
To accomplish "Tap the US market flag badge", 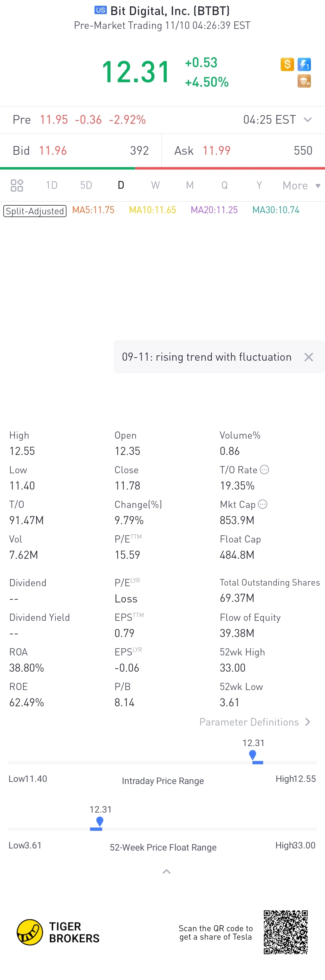I will point(101,10).
